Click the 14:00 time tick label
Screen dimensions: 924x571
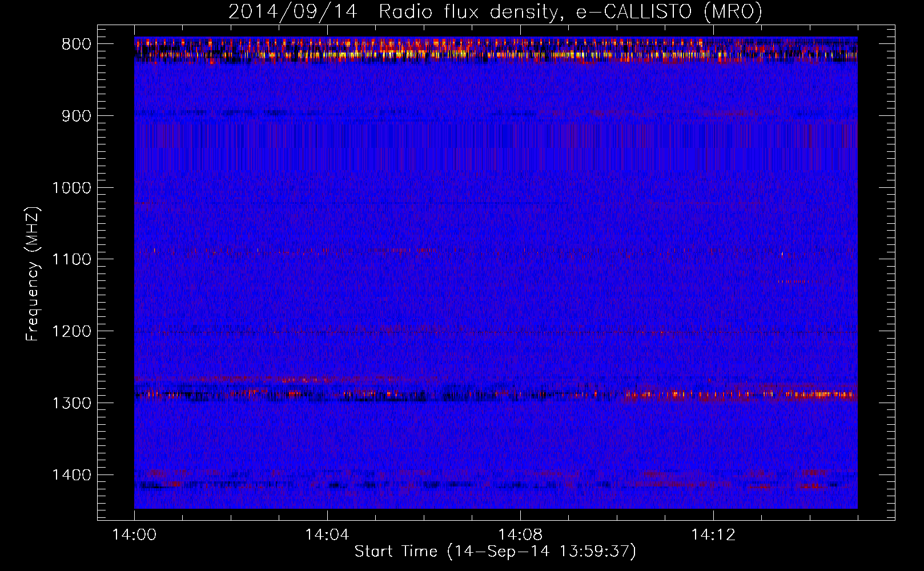tap(134, 534)
